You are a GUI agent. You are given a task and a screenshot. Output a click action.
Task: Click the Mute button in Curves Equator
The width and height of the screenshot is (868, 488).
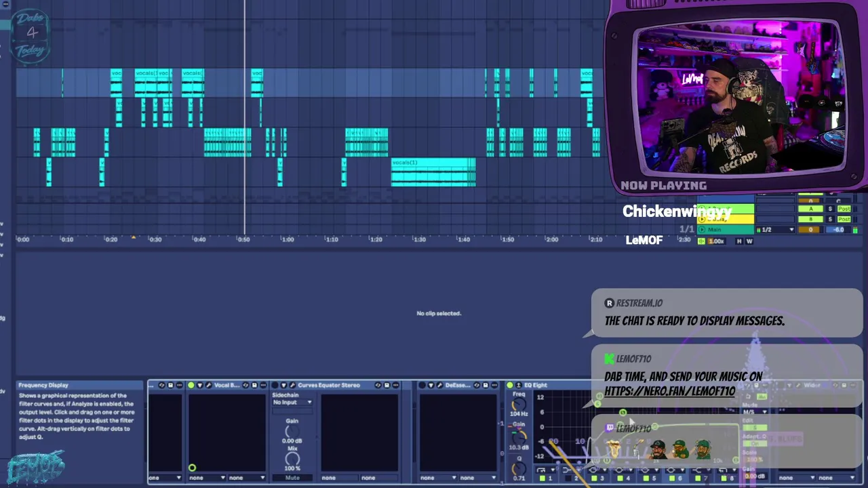point(292,478)
